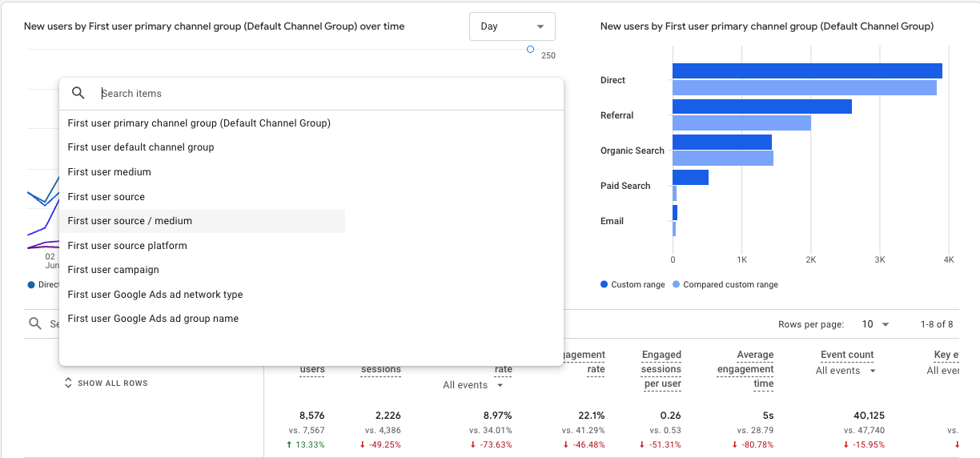Sort by Average engagement time column header
980x458 pixels.
(x=755, y=369)
